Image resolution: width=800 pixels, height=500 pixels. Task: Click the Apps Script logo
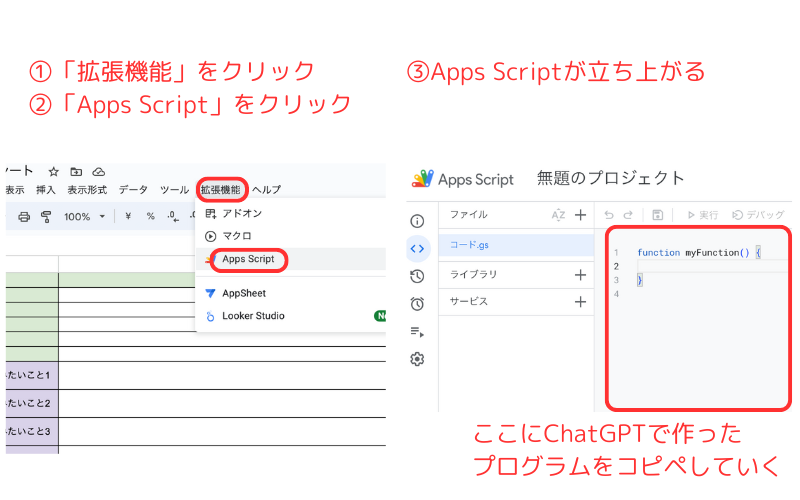tap(422, 179)
